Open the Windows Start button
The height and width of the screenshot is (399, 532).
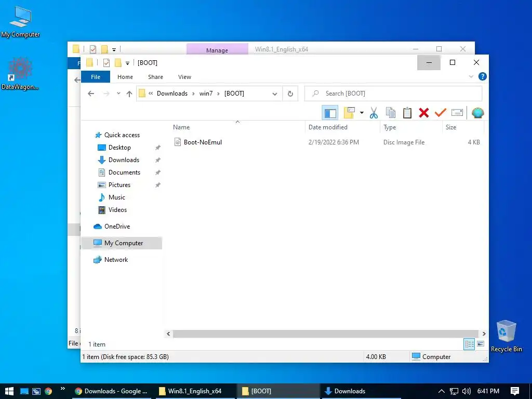[x=9, y=391]
